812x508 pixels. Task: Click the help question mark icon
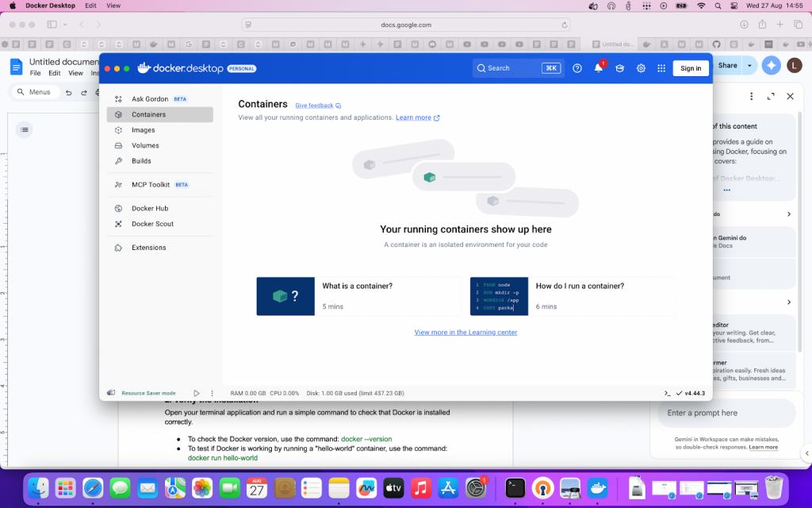577,68
